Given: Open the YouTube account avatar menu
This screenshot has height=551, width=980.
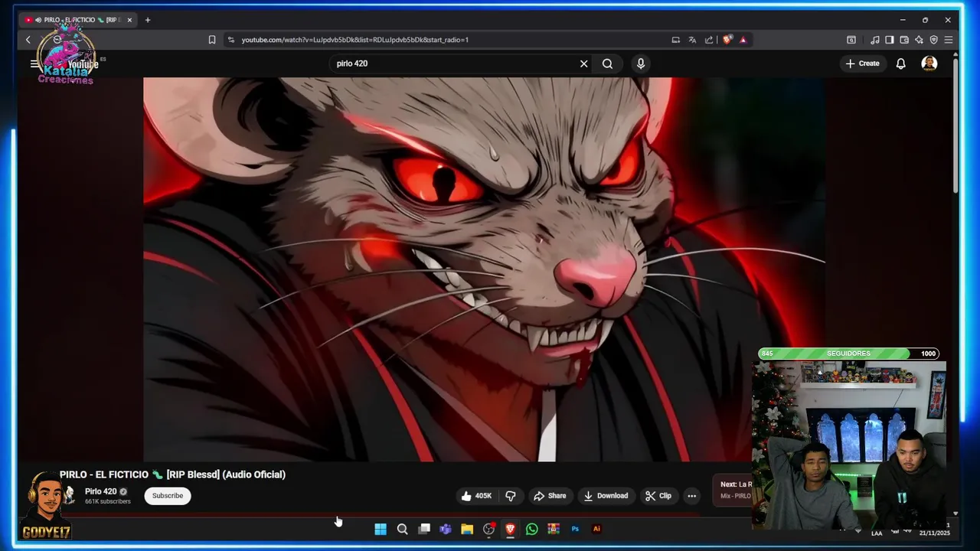Looking at the screenshot, I should tap(929, 64).
